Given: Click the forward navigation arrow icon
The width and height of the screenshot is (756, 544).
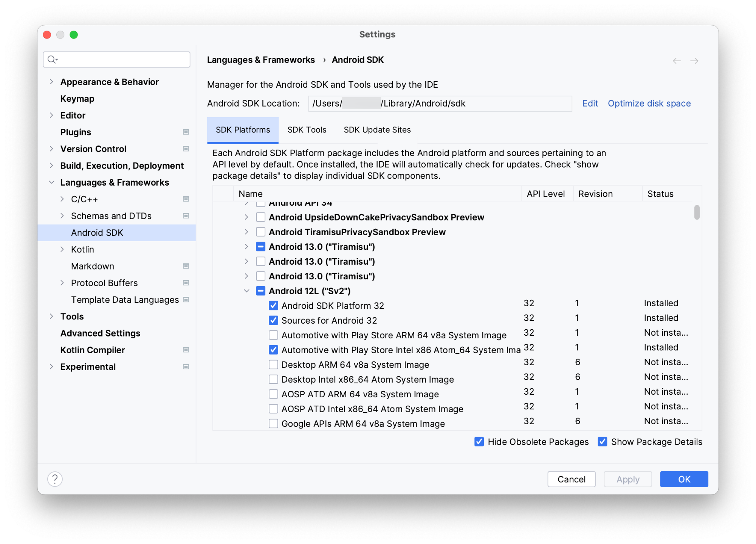Looking at the screenshot, I should [694, 60].
